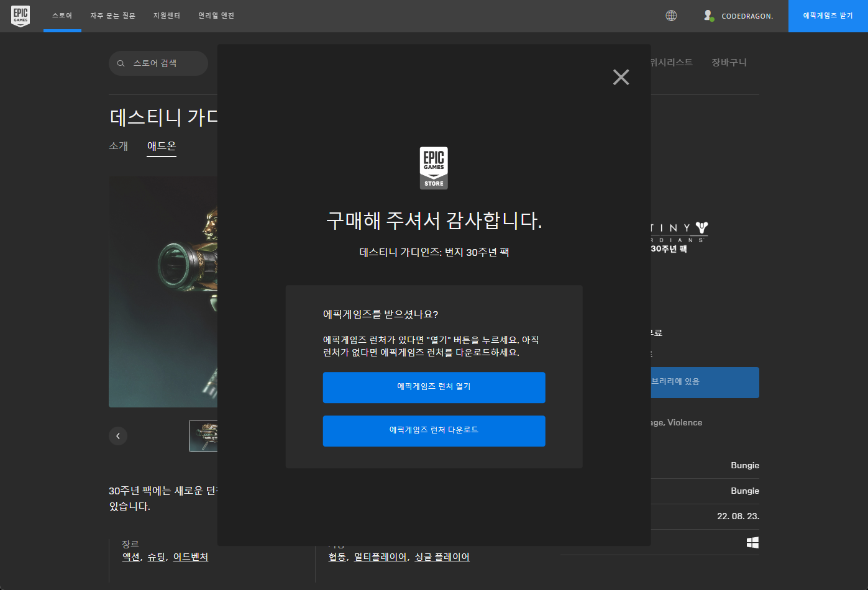Focus the 스토어 검색 field
This screenshot has width=868, height=590.
[158, 63]
